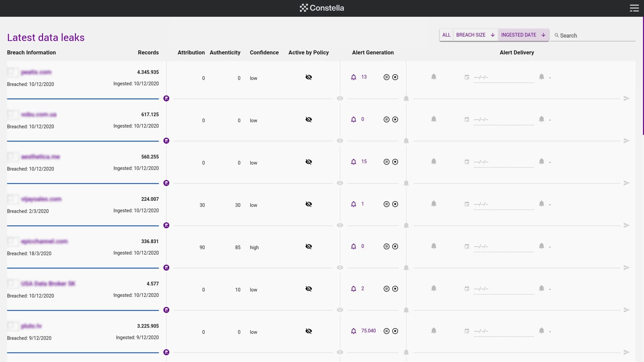Click the send arrow under the 224.007 records row
The width and height of the screenshot is (644, 362).
[x=626, y=225]
